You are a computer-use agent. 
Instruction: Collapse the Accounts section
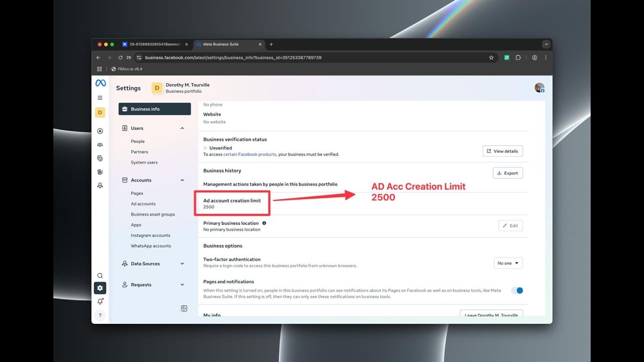coord(182,180)
